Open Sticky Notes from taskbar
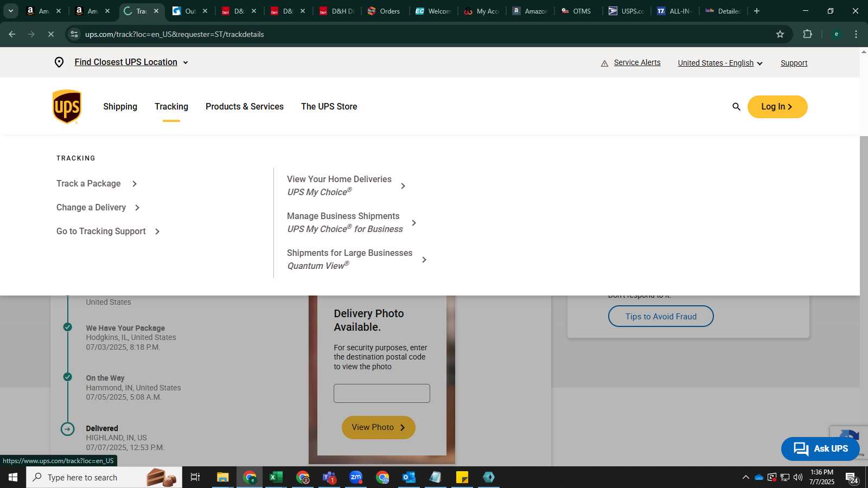Image resolution: width=868 pixels, height=488 pixels. (462, 477)
